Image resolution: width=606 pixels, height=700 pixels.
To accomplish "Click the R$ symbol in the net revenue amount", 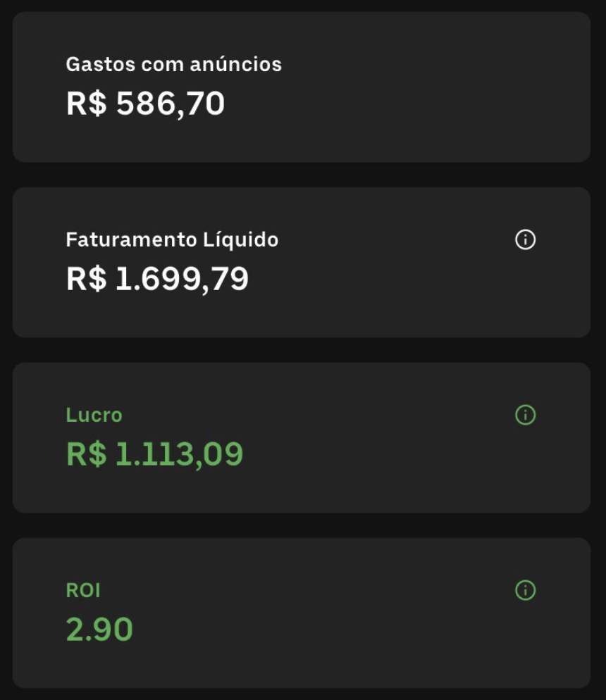I will 86,280.
